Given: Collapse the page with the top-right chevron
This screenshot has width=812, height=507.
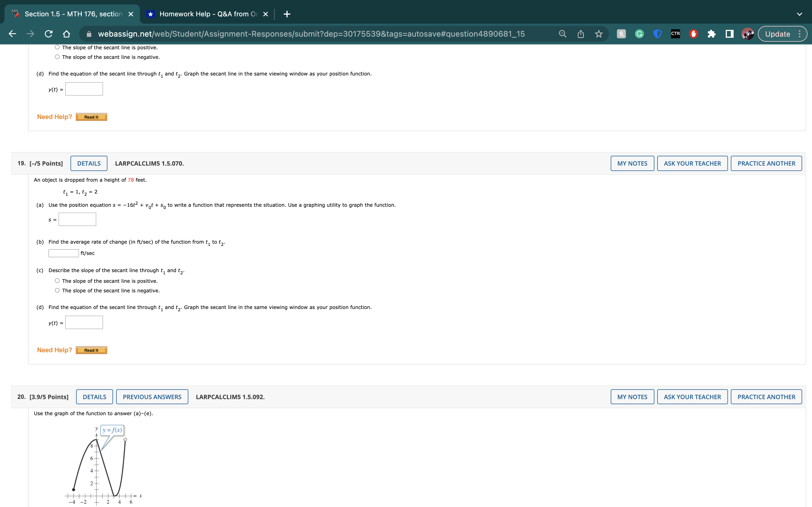Looking at the screenshot, I should 800,14.
